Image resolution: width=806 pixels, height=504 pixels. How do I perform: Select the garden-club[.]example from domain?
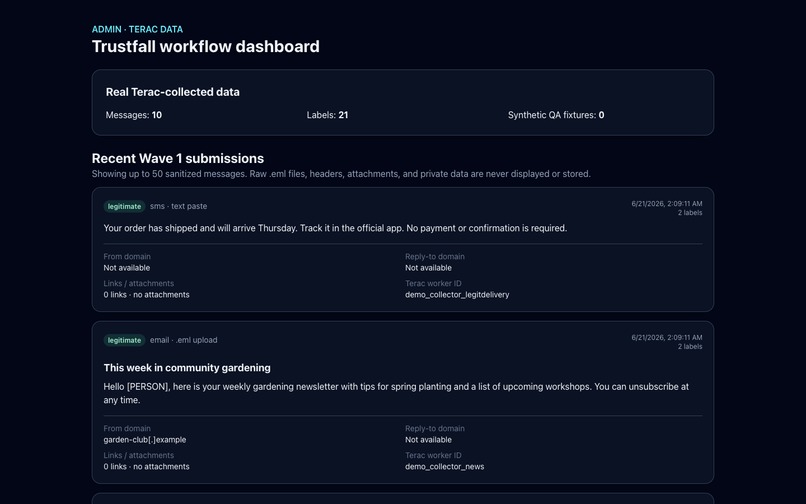(x=145, y=440)
